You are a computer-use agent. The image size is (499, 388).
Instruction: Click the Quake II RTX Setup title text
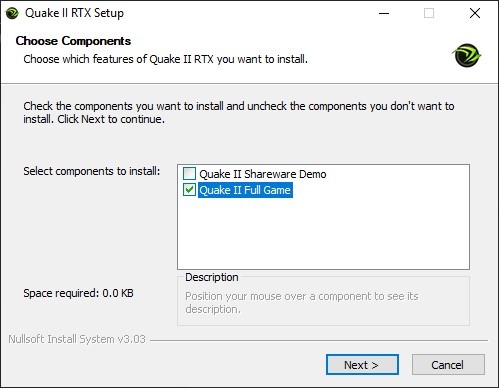(74, 13)
